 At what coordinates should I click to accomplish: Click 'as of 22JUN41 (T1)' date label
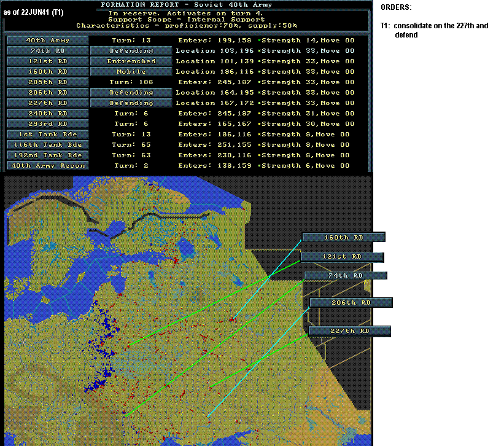coord(33,12)
